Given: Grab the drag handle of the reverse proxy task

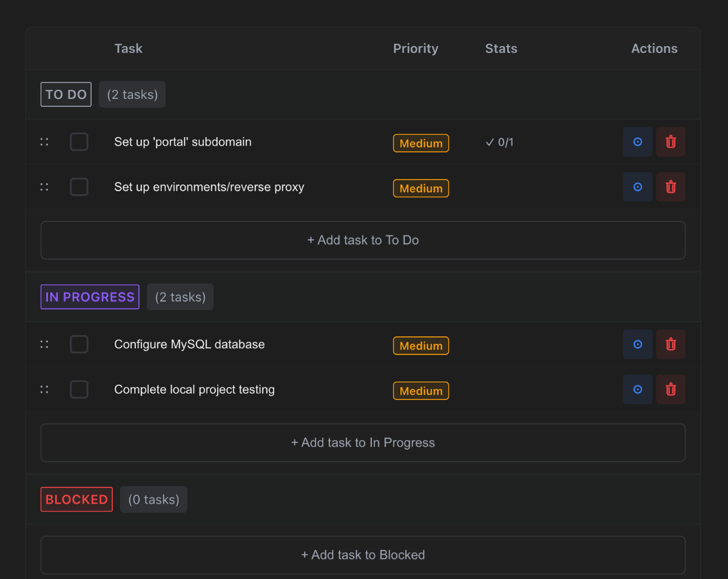Looking at the screenshot, I should [44, 186].
